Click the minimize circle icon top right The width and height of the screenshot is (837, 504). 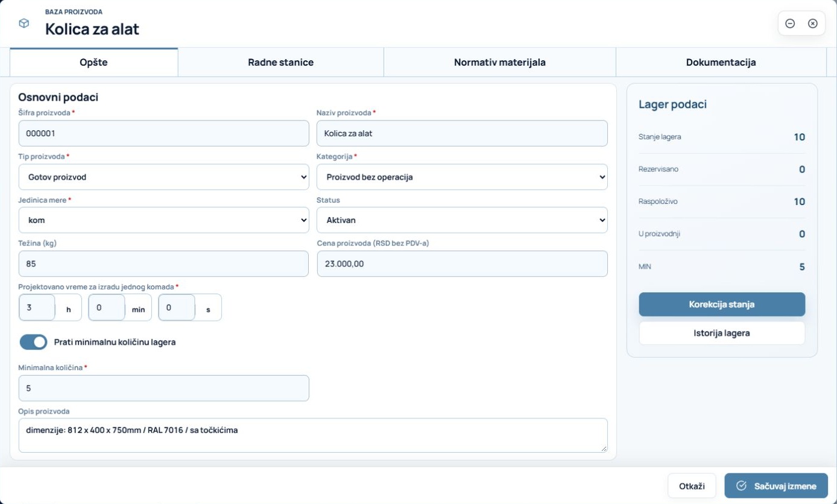(790, 24)
